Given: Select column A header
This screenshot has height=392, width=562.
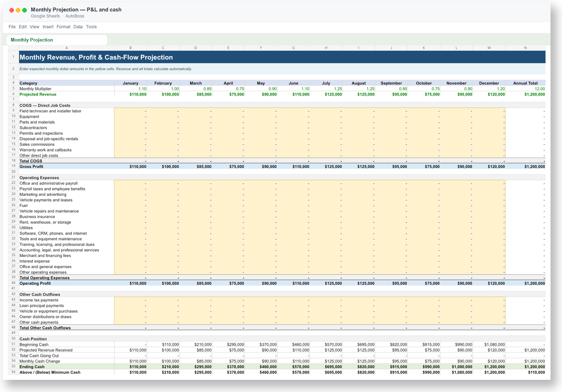Looking at the screenshot, I should (67, 48).
